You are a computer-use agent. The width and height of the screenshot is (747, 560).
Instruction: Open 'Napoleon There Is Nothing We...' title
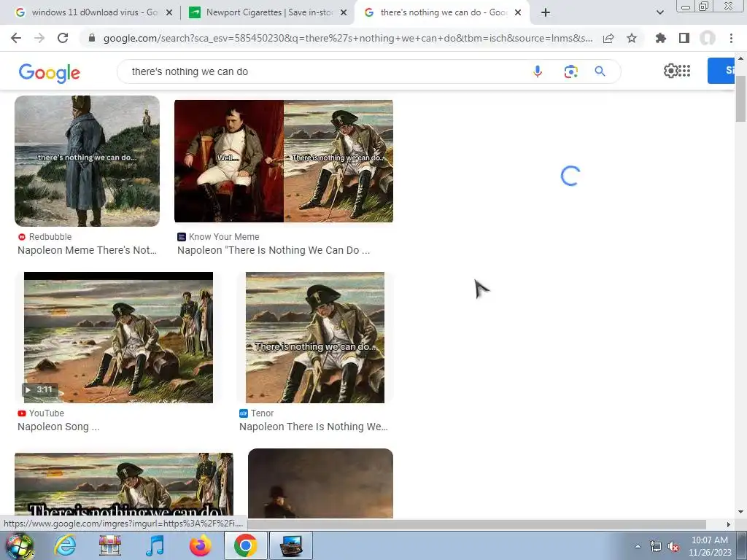pyautogui.click(x=314, y=427)
